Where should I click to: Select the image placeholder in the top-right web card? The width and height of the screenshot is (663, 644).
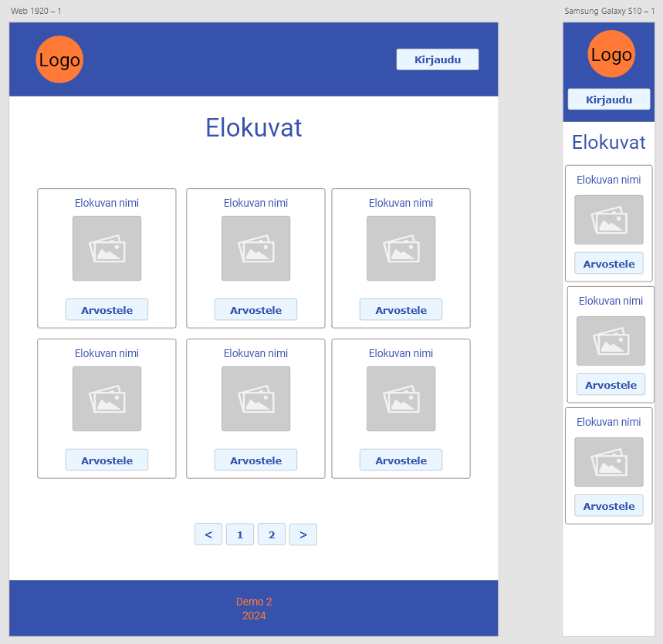pos(401,248)
